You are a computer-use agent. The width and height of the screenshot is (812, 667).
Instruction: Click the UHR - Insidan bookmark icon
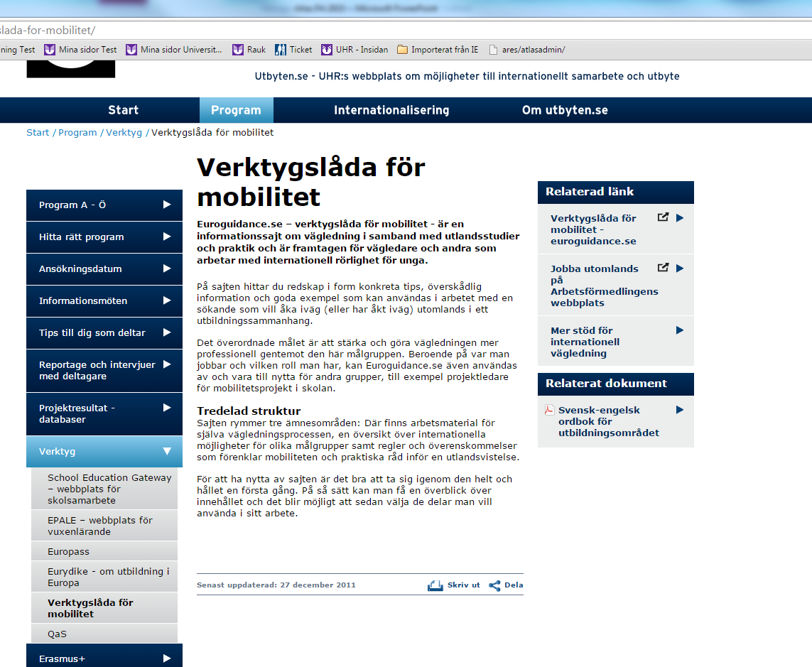tap(327, 50)
